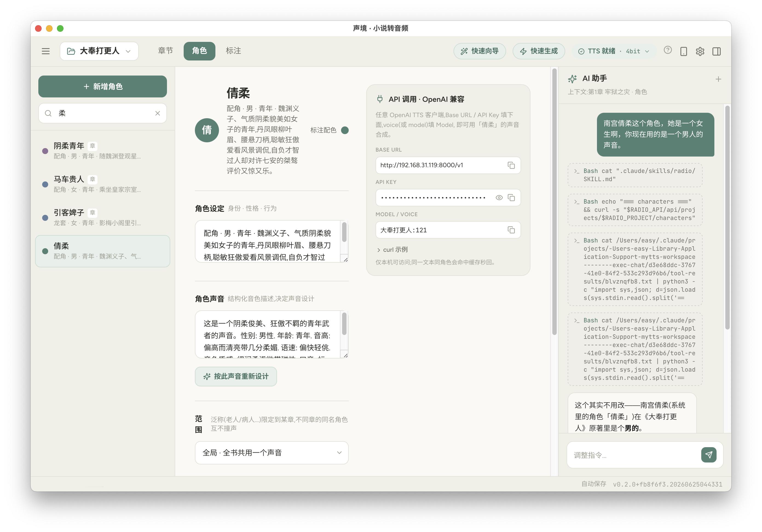
Task: Click the TTS ready check-circle icon
Action: [581, 51]
